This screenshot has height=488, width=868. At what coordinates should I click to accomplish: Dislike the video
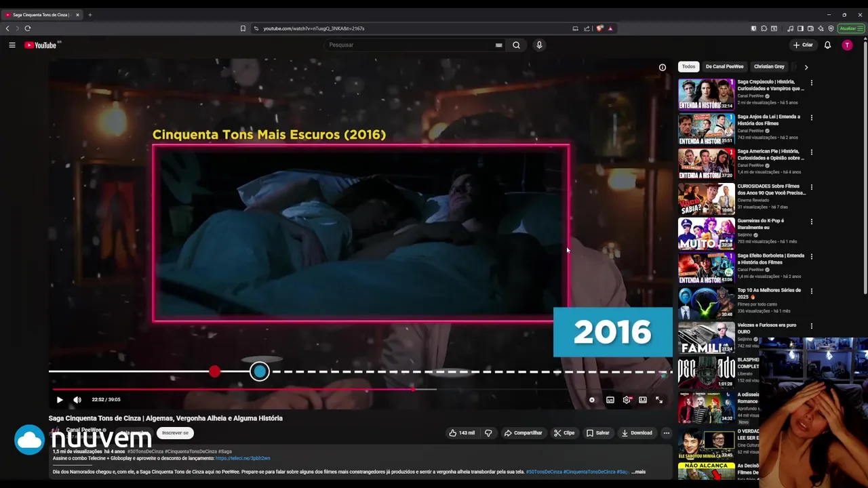488,433
